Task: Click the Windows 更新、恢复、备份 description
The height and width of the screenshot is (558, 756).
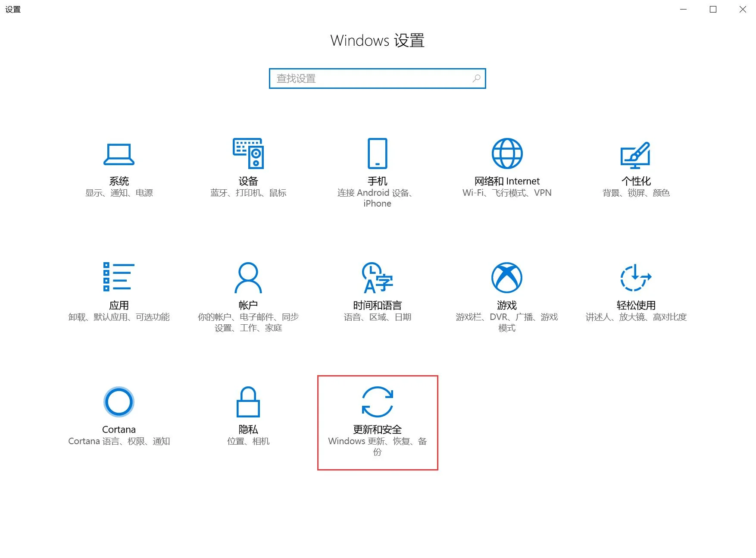Action: 377,446
